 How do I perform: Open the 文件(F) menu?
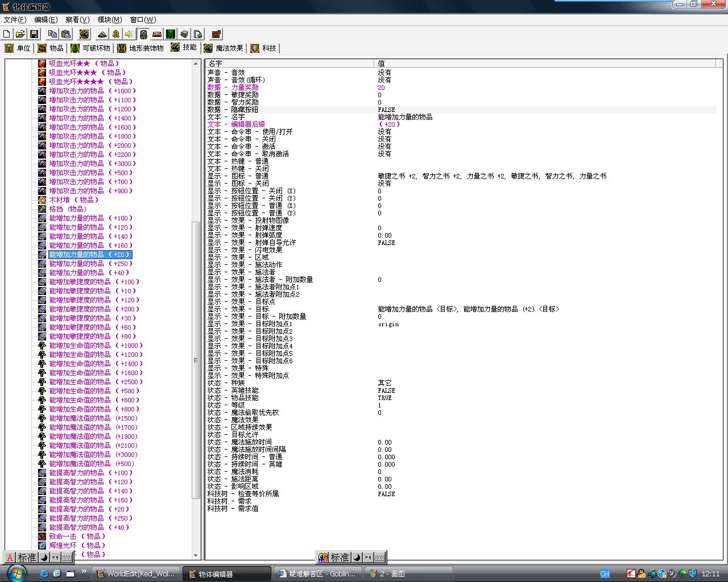click(15, 19)
